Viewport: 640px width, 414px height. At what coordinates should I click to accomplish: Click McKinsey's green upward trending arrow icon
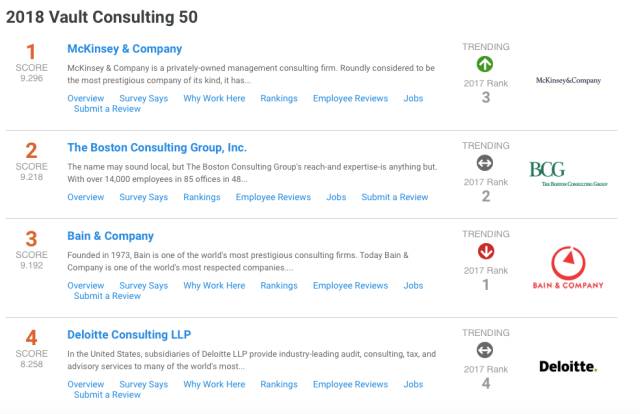pyautogui.click(x=485, y=65)
